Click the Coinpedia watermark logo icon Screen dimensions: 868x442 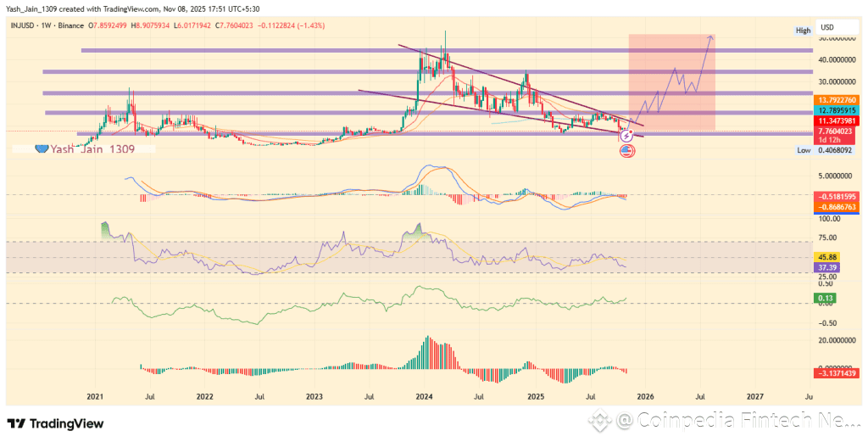pos(602,422)
